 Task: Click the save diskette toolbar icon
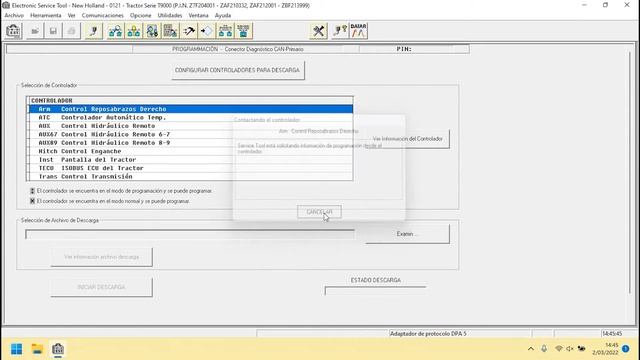53,31
